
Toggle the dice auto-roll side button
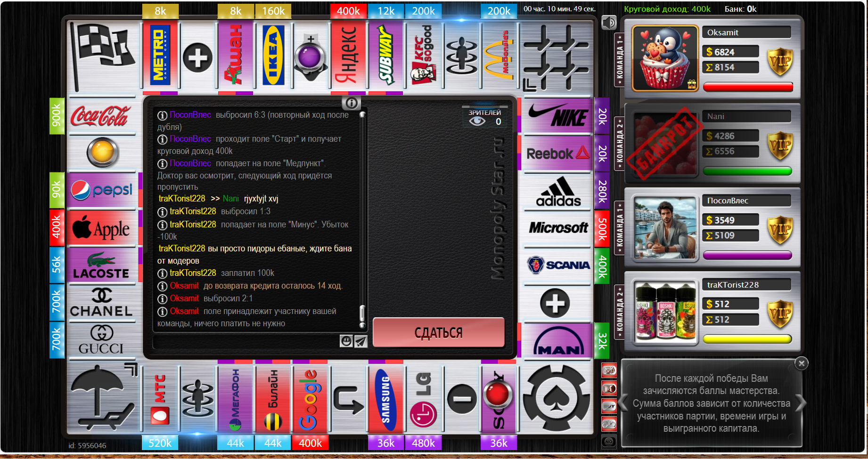click(x=609, y=370)
